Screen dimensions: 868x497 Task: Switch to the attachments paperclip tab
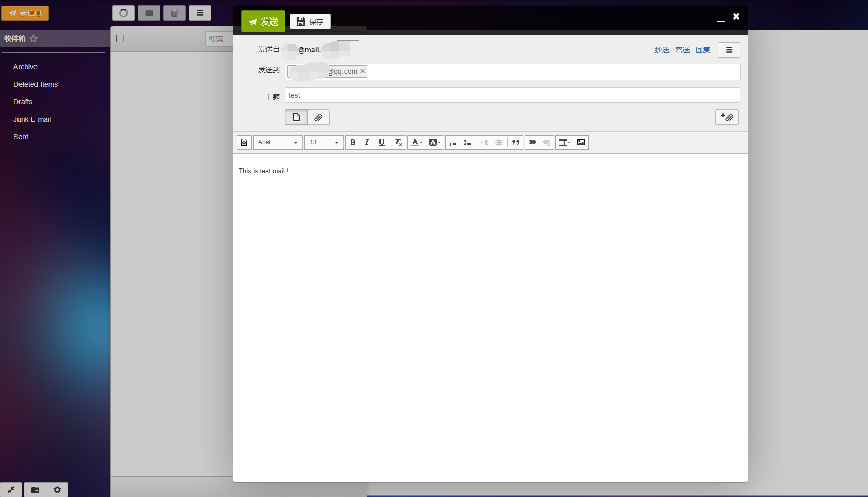coord(318,117)
